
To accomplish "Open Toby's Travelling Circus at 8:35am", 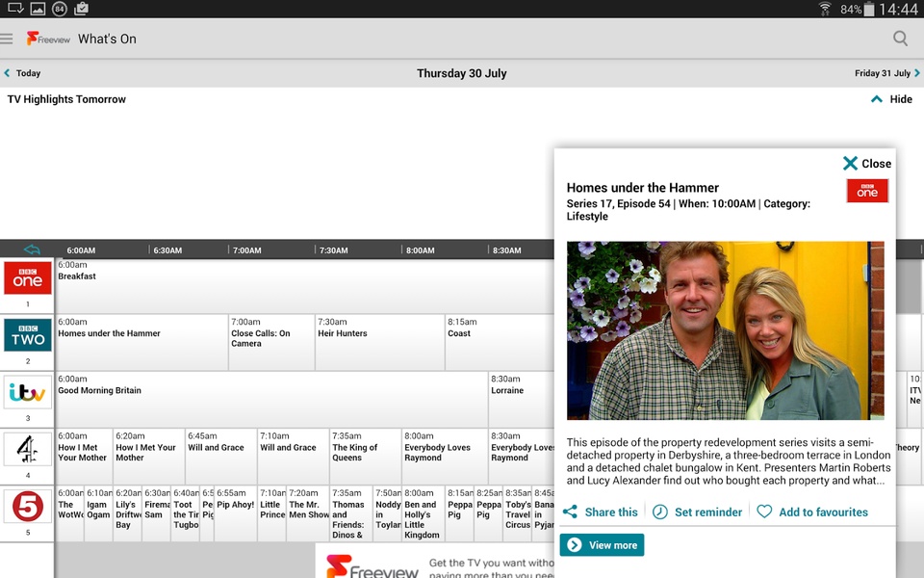I will pyautogui.click(x=518, y=513).
